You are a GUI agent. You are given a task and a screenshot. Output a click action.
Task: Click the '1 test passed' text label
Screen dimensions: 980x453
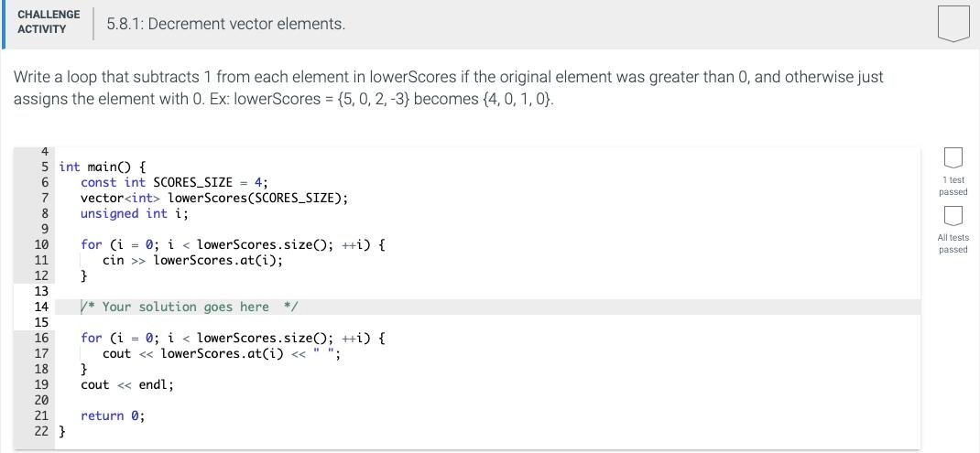[x=953, y=186]
